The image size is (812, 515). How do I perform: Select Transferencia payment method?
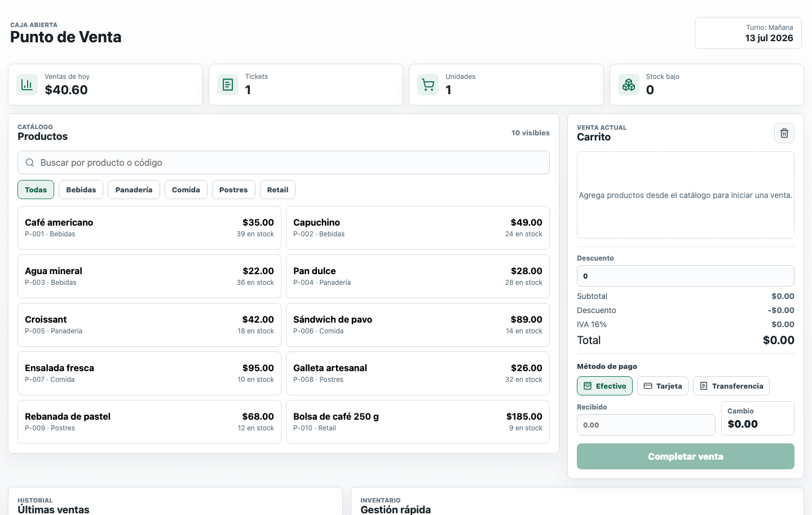click(731, 386)
